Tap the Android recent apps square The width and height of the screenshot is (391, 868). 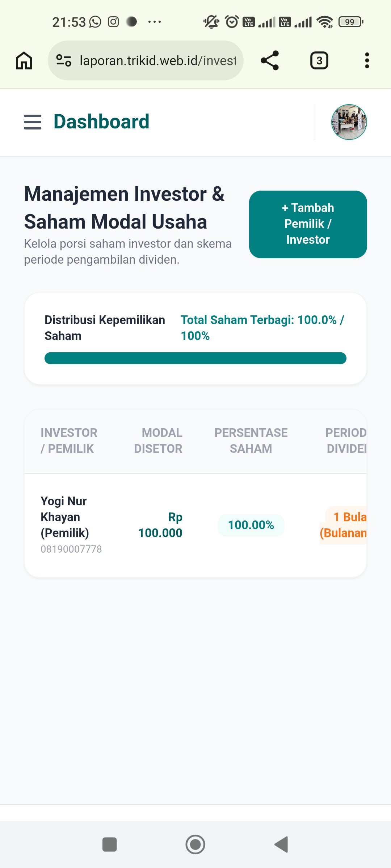pos(110,844)
